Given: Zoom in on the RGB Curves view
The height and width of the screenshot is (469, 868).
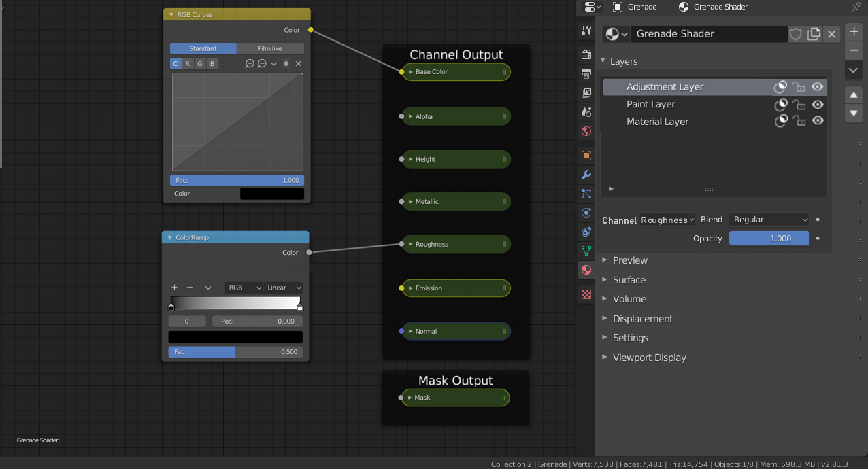Looking at the screenshot, I should pyautogui.click(x=250, y=63).
